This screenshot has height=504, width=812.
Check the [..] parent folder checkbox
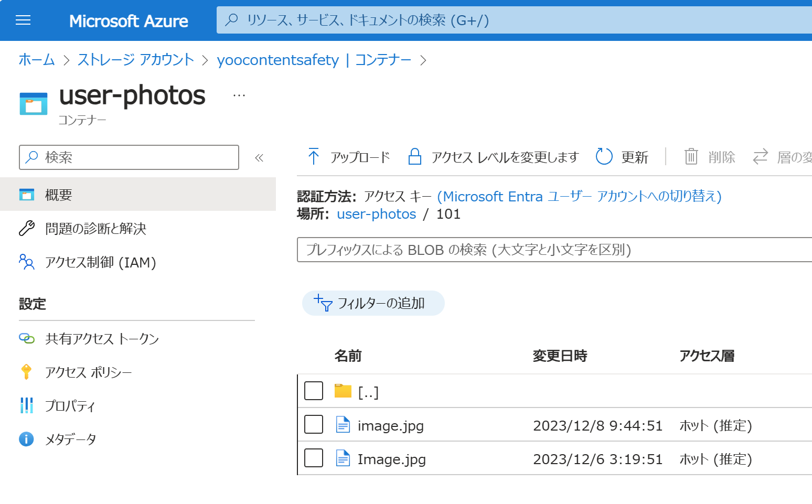(x=314, y=391)
